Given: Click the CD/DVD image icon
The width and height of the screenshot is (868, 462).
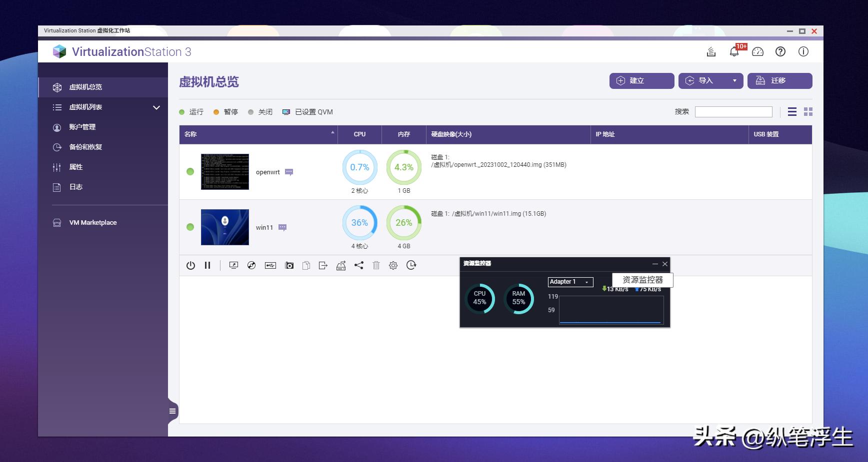Looking at the screenshot, I should [x=251, y=266].
